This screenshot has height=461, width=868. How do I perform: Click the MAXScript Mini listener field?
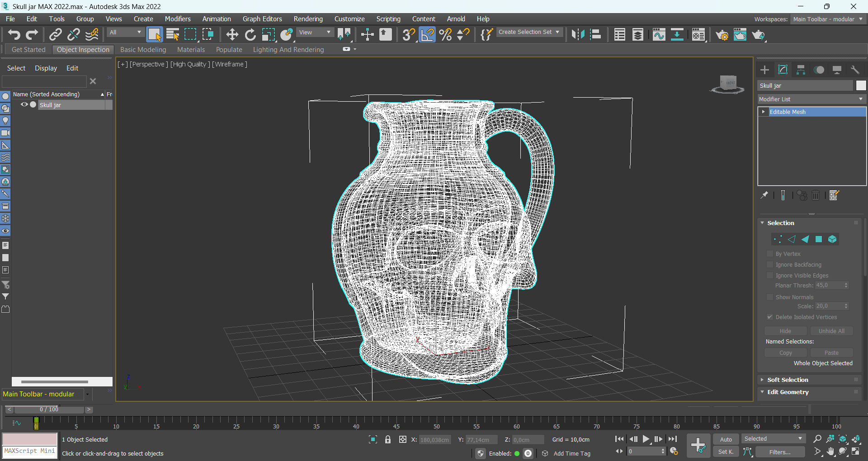click(30, 451)
